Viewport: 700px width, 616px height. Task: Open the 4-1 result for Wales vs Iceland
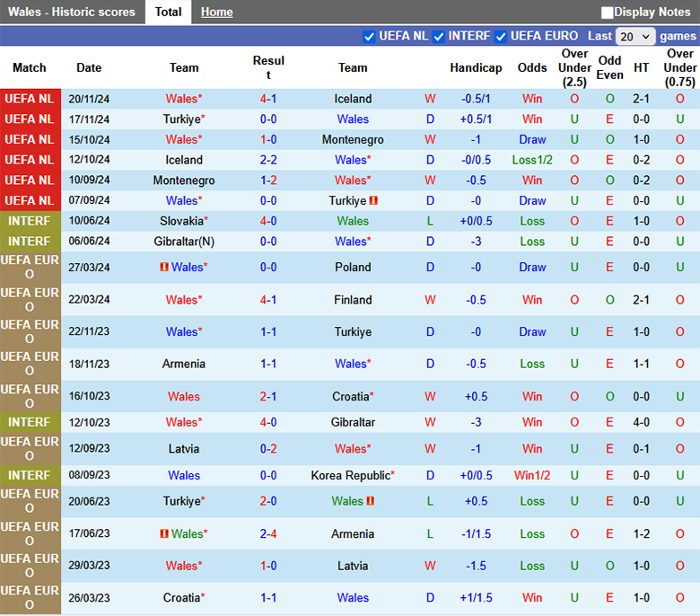268,99
